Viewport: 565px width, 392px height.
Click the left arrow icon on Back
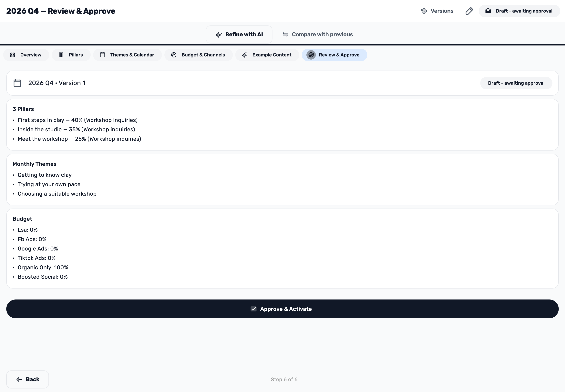click(x=19, y=379)
